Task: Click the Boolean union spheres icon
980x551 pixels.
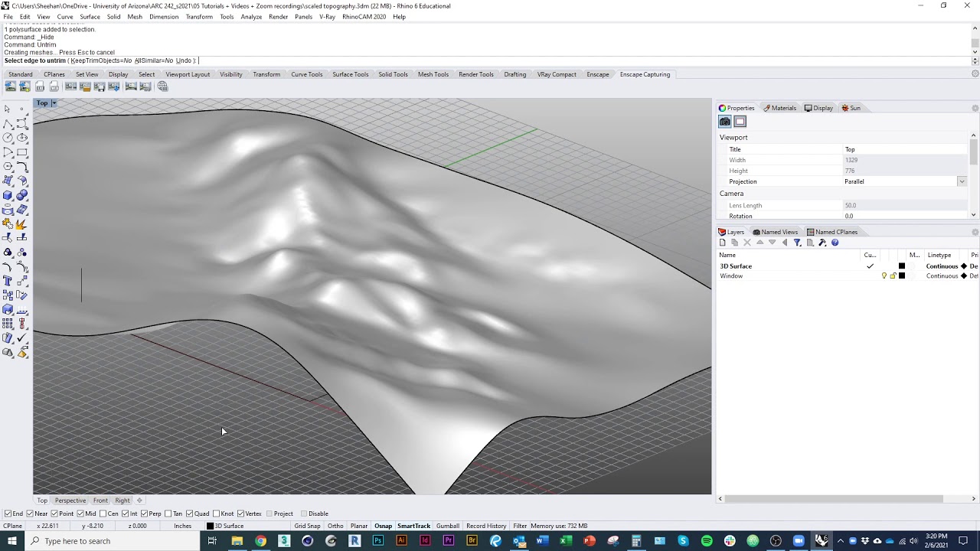Action: 22,195
